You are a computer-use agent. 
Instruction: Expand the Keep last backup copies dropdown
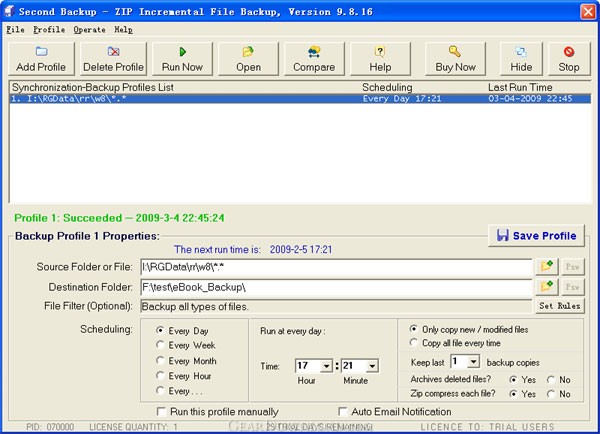(473, 362)
